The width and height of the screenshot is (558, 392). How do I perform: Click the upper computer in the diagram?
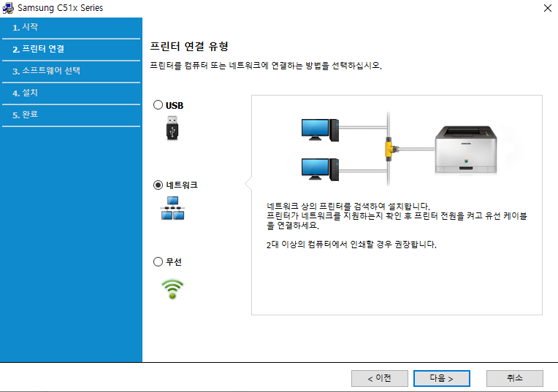pos(320,130)
